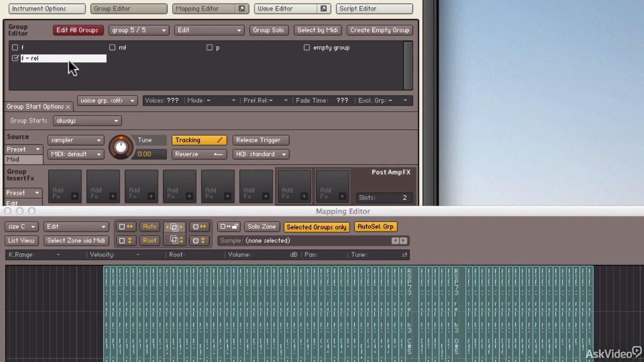Viewport: 644px width, 362px height.
Task: Click the Tune knob
Action: [x=121, y=147]
